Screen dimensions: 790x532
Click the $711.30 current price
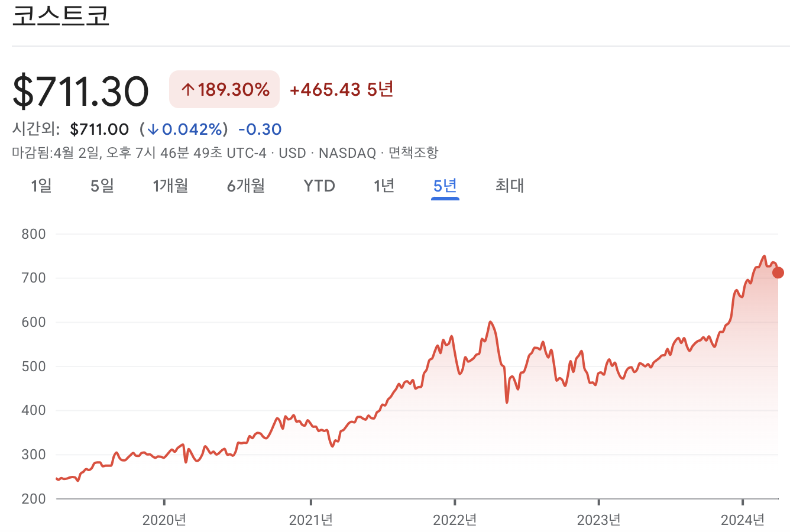coord(80,89)
